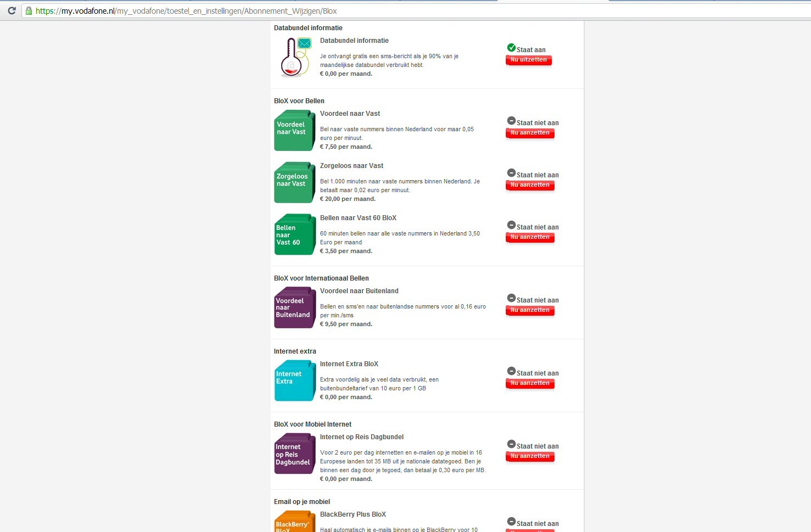This screenshot has width=811, height=532.
Task: Click the 'Voordeel naar Buitenland' title text
Action: tap(359, 291)
